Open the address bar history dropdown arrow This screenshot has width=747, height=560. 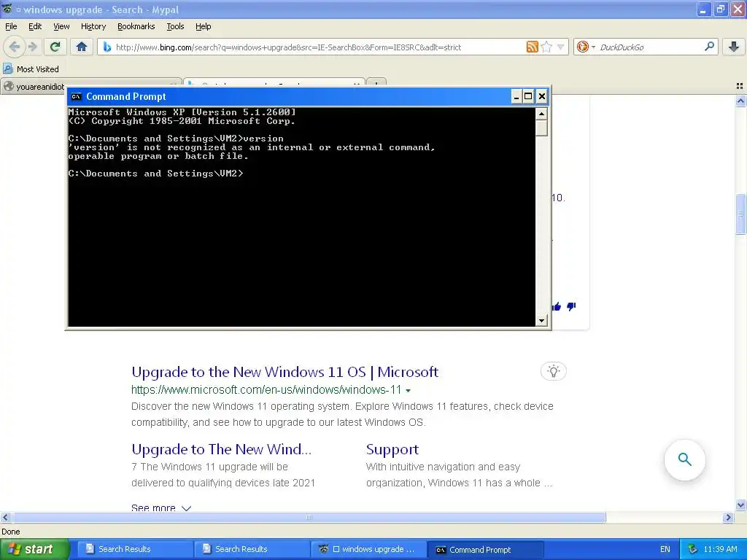point(561,47)
